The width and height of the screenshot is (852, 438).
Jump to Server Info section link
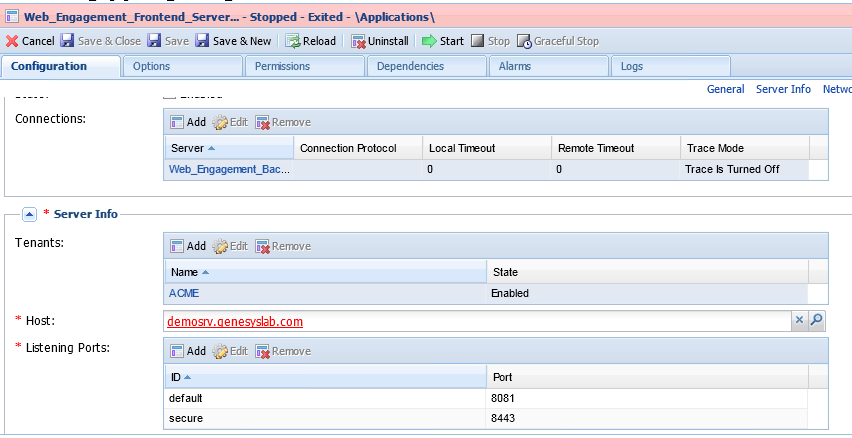pos(783,89)
